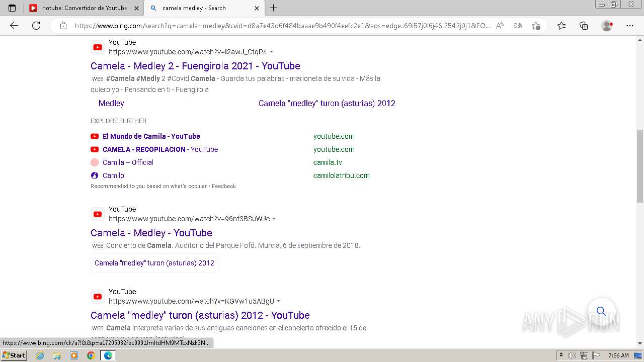Screen dimensions: 644x362
Task: Expand dropdown next to KGVw1u5ABgU URL
Action: point(278,301)
